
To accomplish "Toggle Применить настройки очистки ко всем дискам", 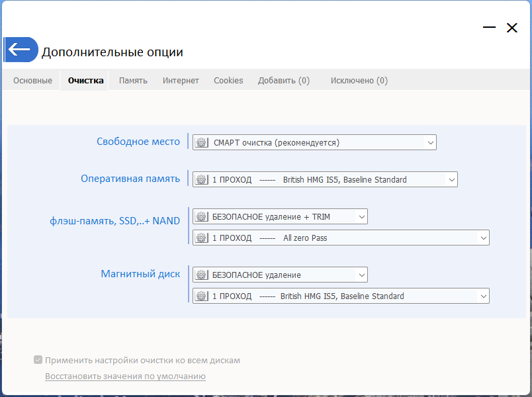I will tap(38, 360).
